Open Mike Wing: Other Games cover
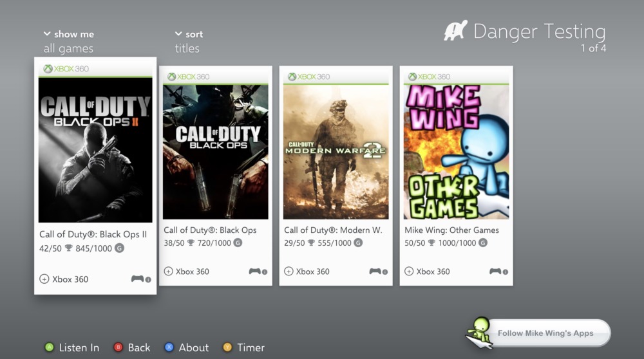Viewport: 644px width, 359px height. (457, 152)
